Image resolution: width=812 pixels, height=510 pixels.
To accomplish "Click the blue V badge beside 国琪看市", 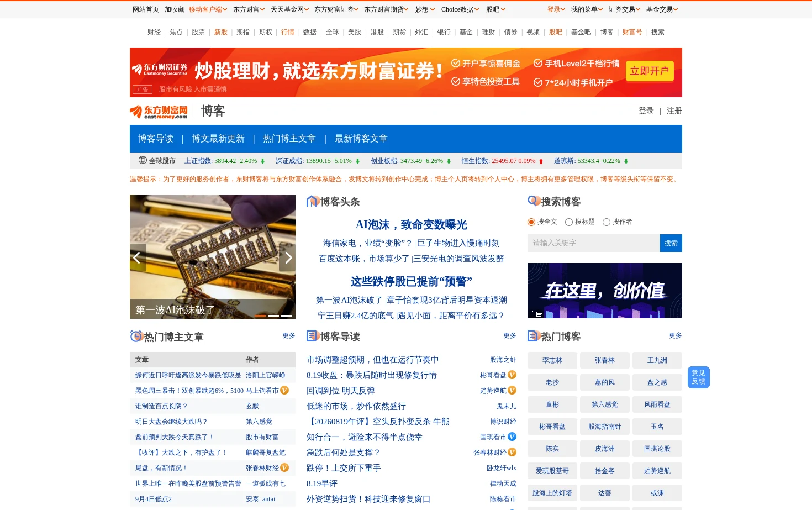I will pos(512,437).
